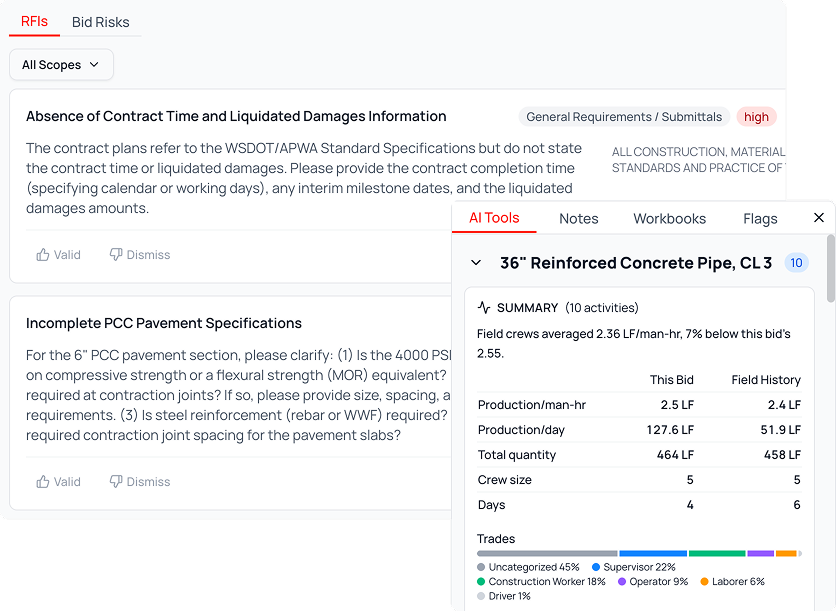The height and width of the screenshot is (611, 836).
Task: Click the red high priority tag
Action: click(756, 117)
